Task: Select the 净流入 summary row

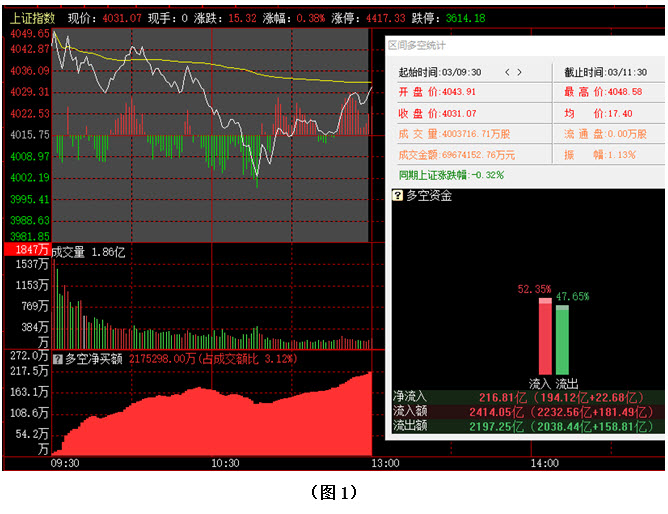Action: 524,397
